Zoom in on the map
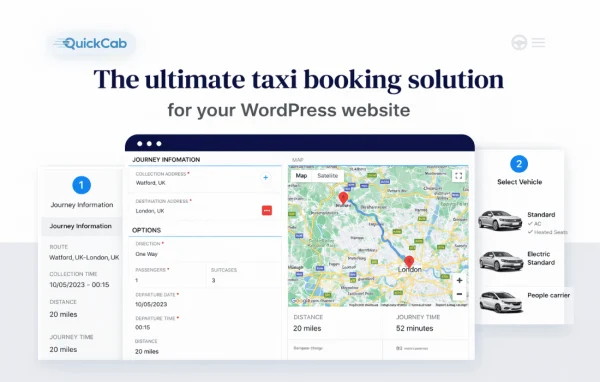Image resolution: width=600 pixels, height=382 pixels. click(460, 281)
